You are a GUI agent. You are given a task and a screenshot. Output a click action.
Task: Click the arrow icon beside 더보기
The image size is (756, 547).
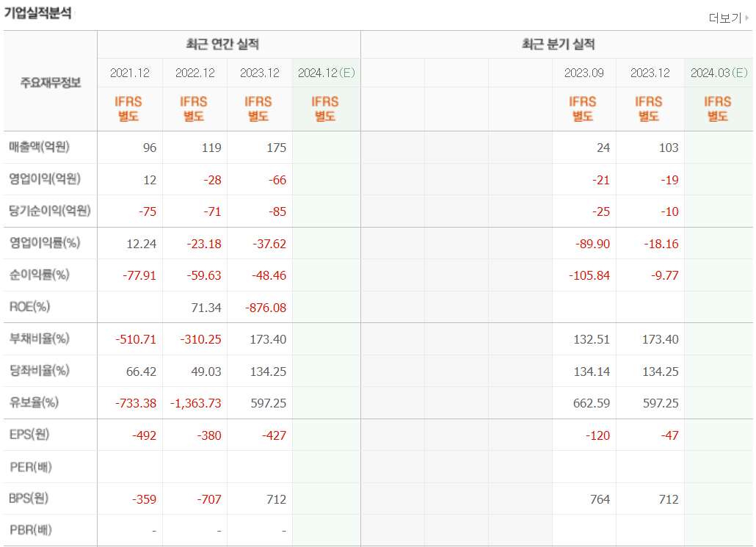click(747, 18)
